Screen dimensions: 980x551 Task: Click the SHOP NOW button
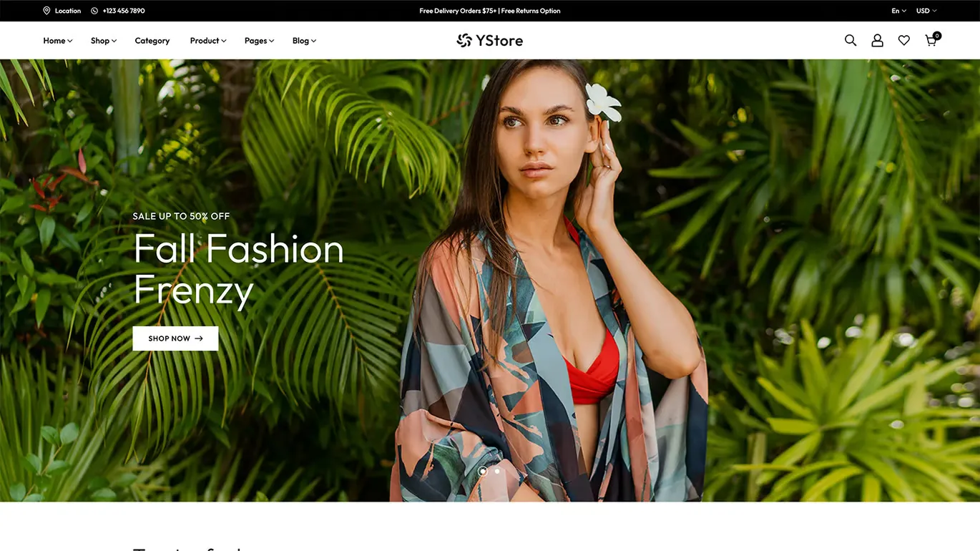click(x=175, y=338)
